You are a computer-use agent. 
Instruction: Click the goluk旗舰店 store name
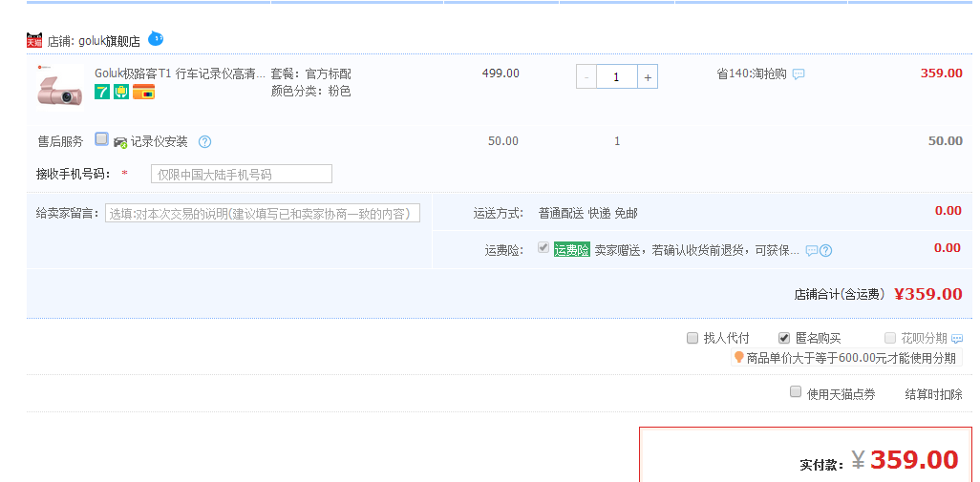point(110,42)
